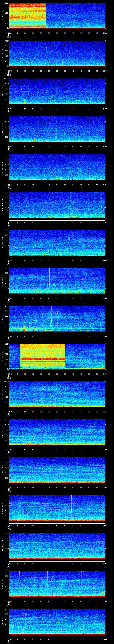
Task: Click the vertical transient near second 25 in 14:21 panel
Action: (x=50, y=277)
